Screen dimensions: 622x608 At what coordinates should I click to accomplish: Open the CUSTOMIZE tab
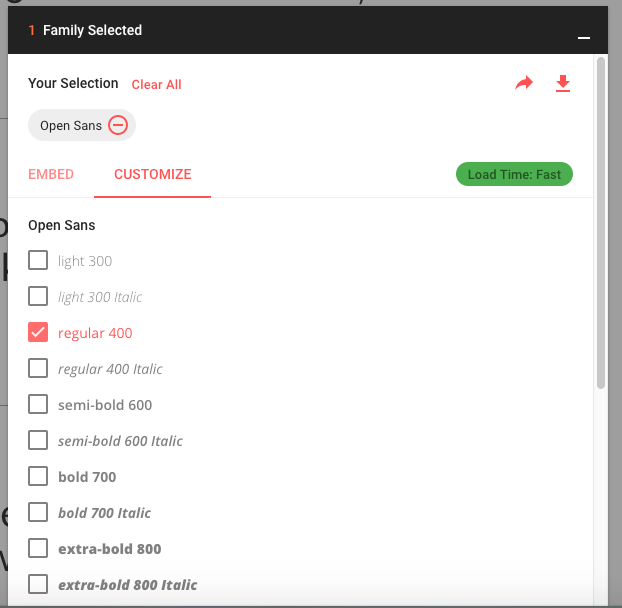[x=153, y=175]
